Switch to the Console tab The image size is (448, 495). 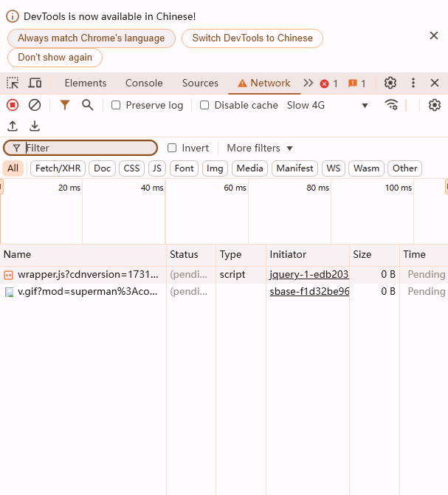[x=144, y=83]
